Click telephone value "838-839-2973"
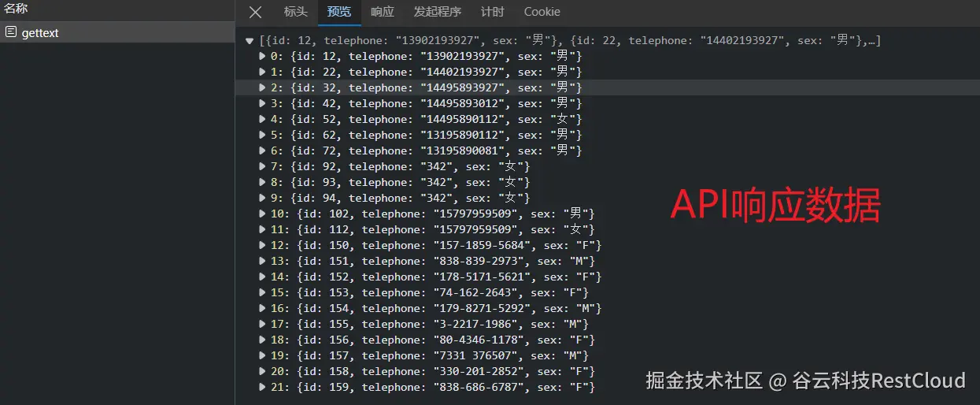Screen dimensions: 980x405 (x=479, y=261)
